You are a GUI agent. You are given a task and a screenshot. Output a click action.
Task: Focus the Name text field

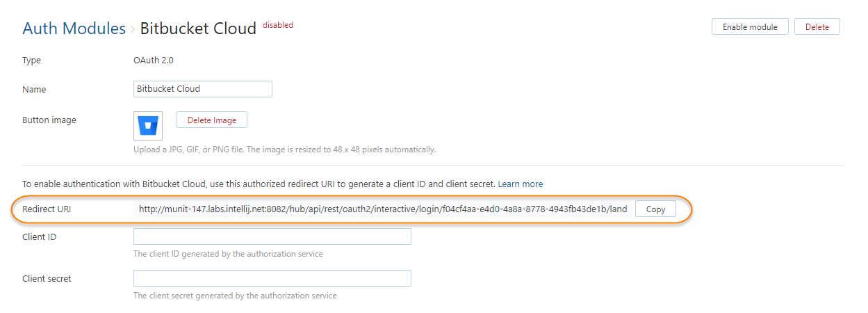coord(202,89)
